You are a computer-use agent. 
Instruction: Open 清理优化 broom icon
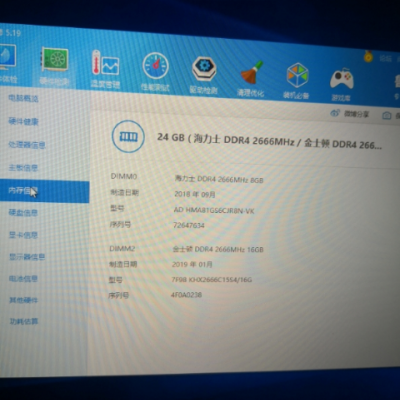point(252,72)
